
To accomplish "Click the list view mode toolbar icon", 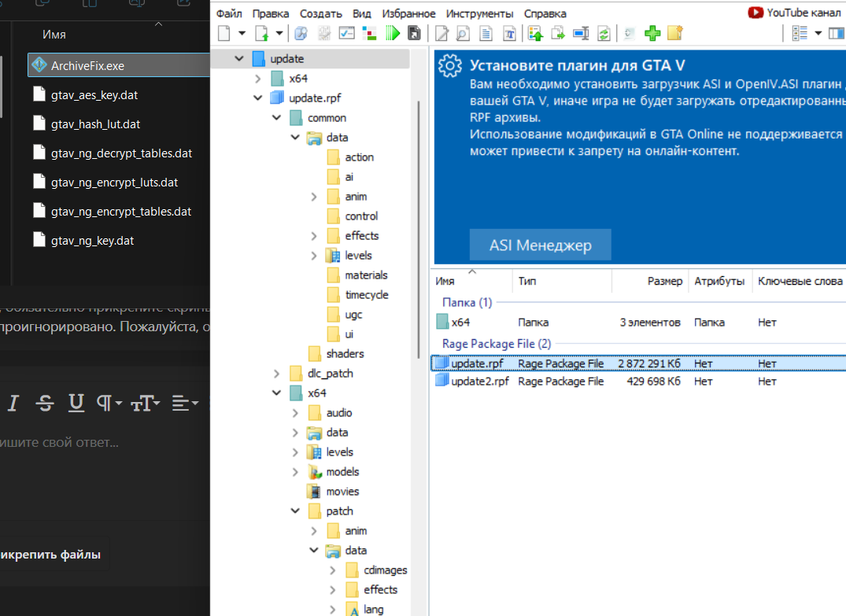I will click(800, 34).
